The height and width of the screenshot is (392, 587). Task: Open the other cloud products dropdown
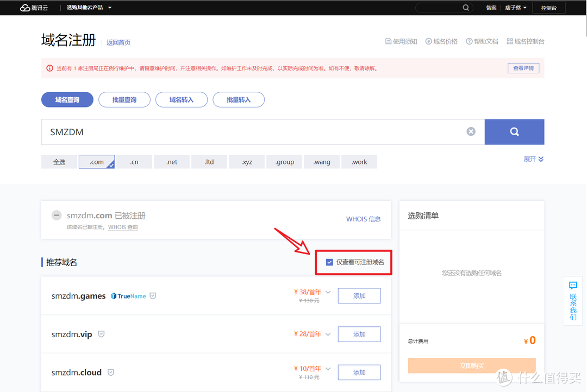[89, 8]
